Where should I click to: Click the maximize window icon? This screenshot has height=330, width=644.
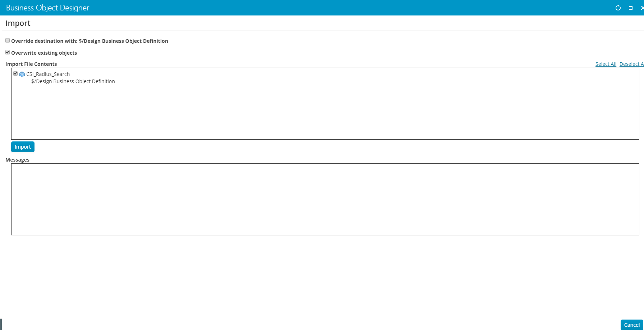coord(631,8)
